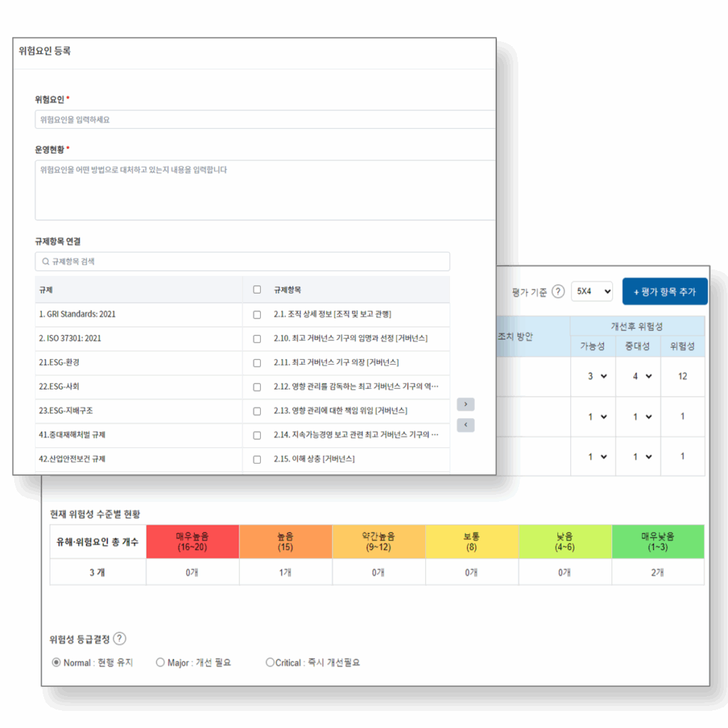728x728 pixels.
Task: Click the left arrow move button
Action: click(x=465, y=425)
